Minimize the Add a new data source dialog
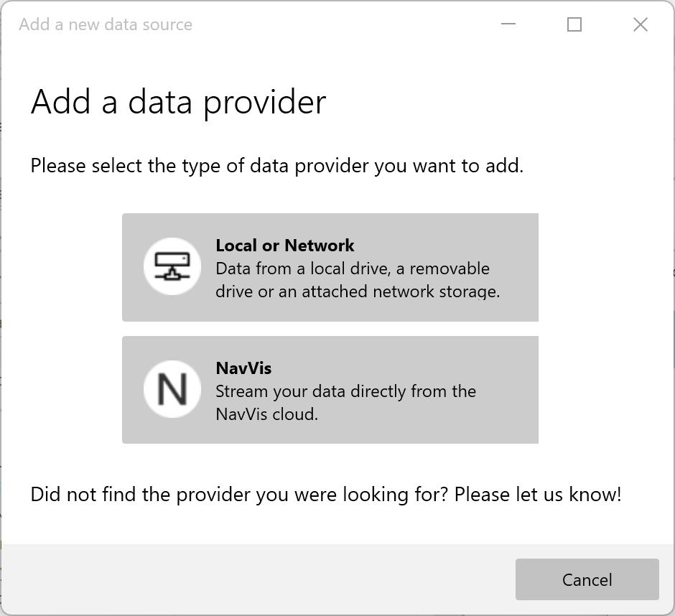Image resolution: width=675 pixels, height=616 pixels. click(x=508, y=24)
